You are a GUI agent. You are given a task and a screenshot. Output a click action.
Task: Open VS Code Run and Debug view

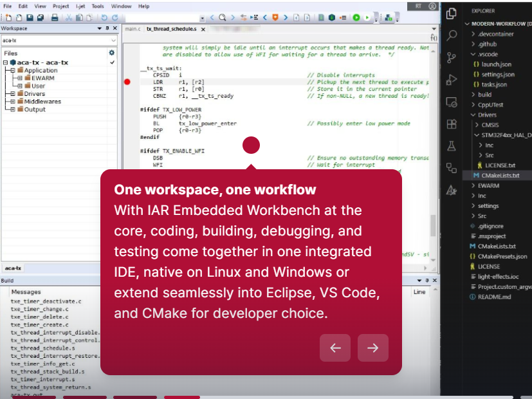tap(451, 80)
